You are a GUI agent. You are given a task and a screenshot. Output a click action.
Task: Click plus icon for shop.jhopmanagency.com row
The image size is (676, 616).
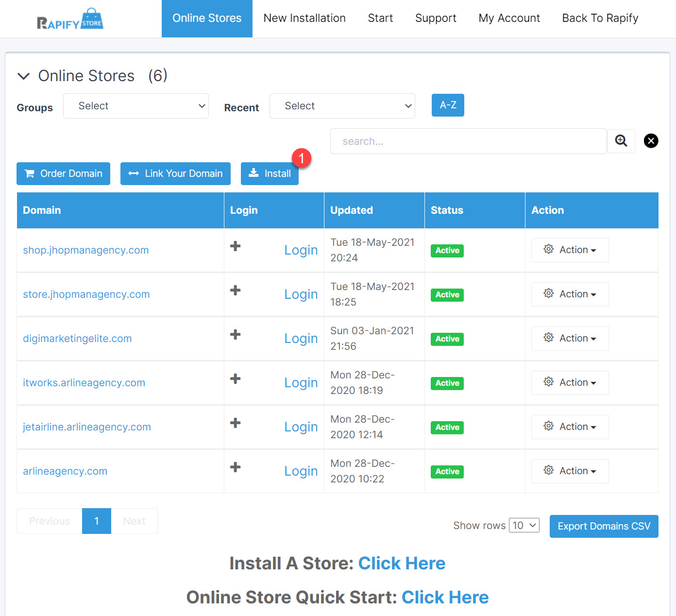[x=236, y=246]
